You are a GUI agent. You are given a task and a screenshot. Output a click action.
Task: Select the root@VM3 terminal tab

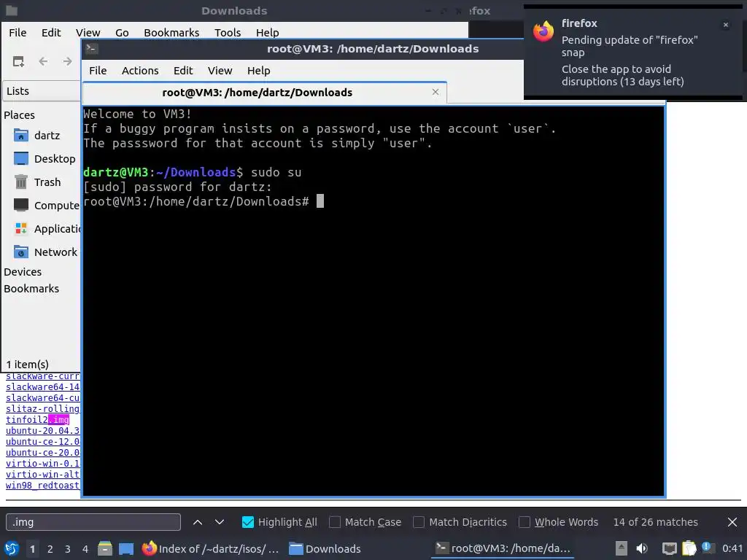(x=258, y=93)
